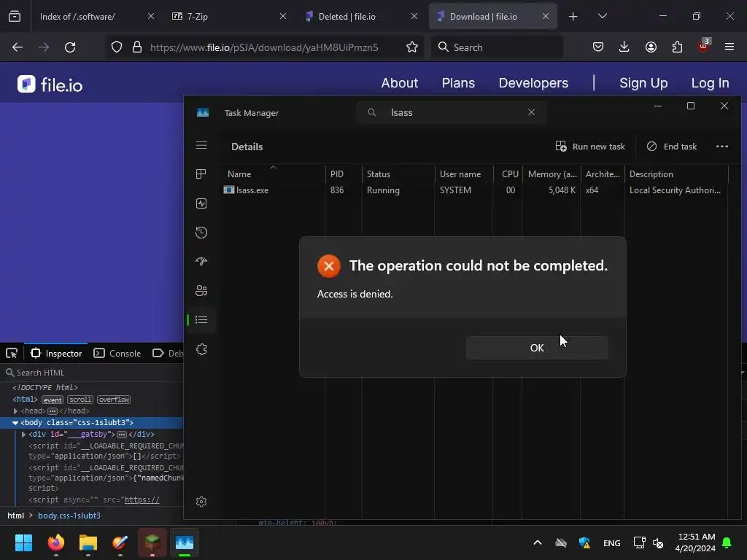Open Task Manager Processes page icon
The image size is (747, 560).
(201, 174)
